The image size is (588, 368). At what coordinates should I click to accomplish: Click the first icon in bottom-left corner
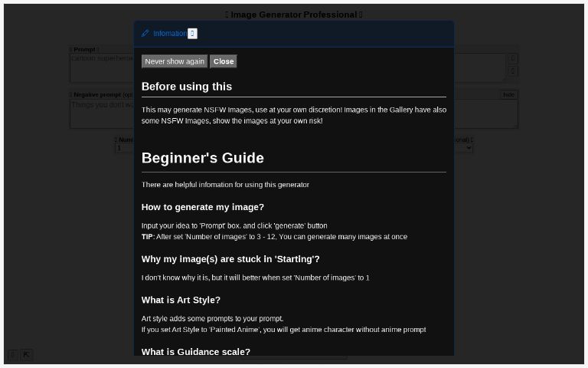[x=13, y=355]
